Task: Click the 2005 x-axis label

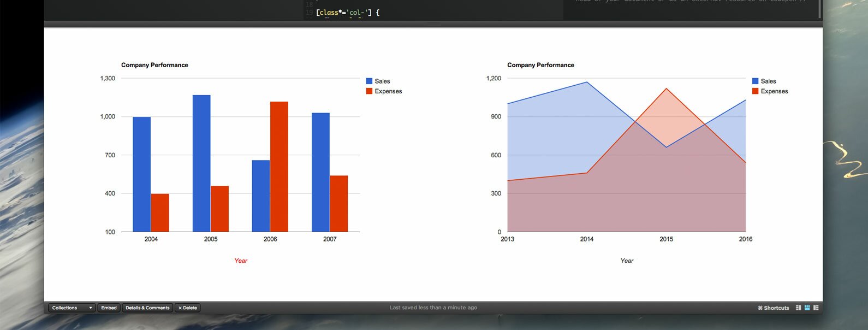Action: [x=211, y=239]
